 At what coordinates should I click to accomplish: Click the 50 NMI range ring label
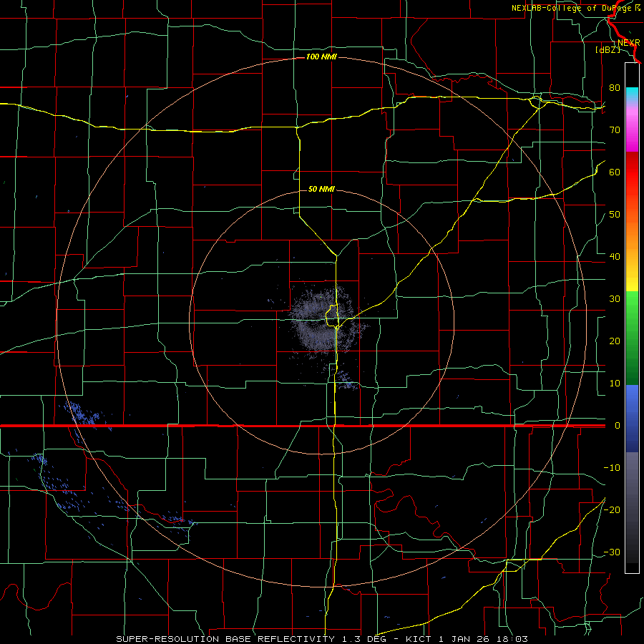click(321, 189)
